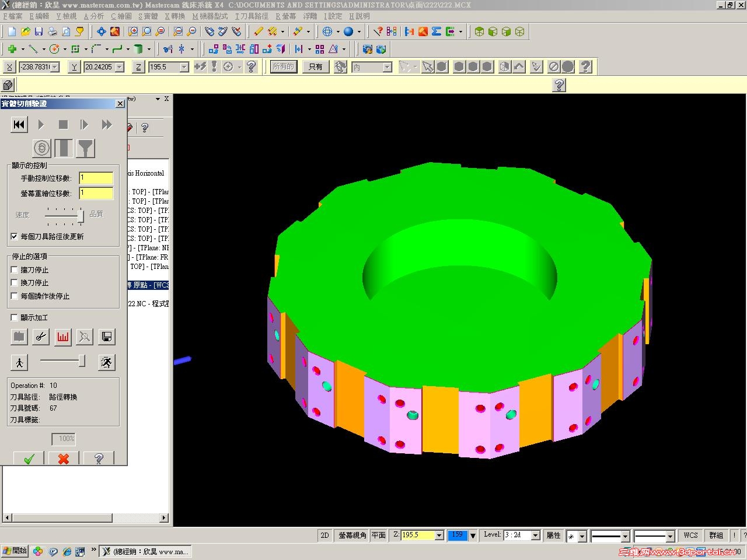The height and width of the screenshot is (560, 747).
Task: Click the 手動控制位移數 input field
Action: (x=96, y=178)
